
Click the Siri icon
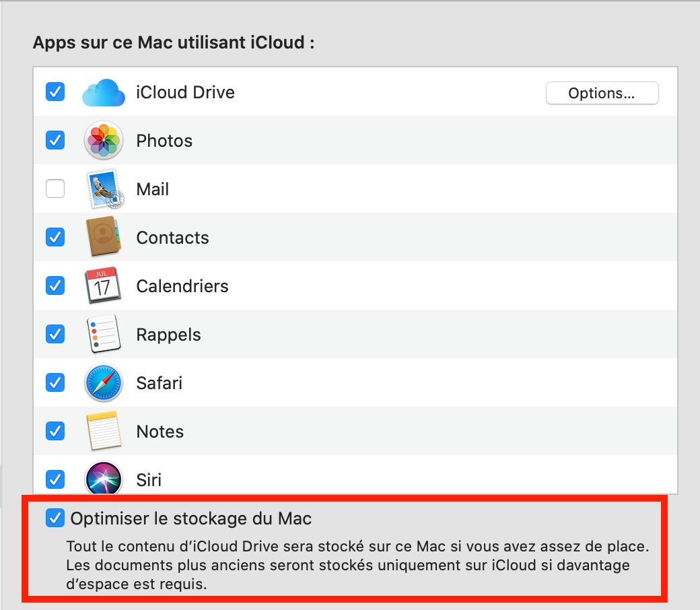coord(104,478)
